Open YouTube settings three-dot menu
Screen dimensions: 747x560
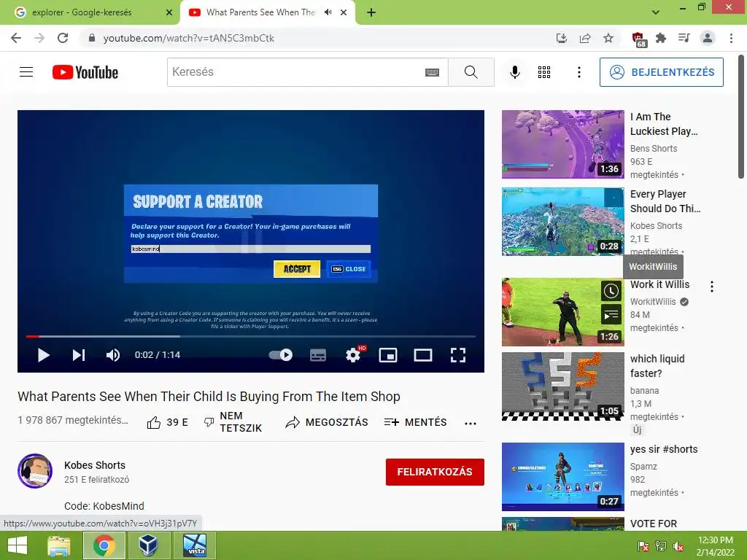coord(578,72)
